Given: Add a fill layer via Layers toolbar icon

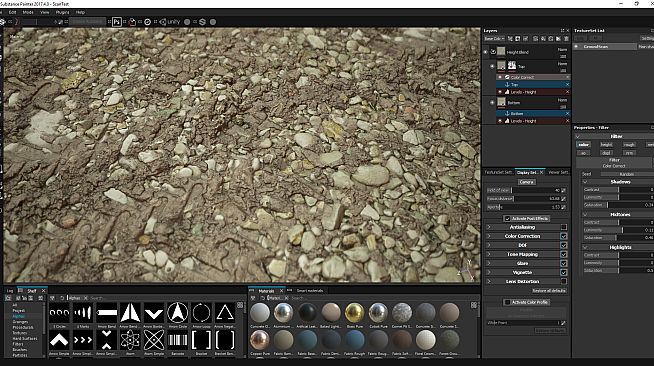Looking at the screenshot, I should 543,39.
